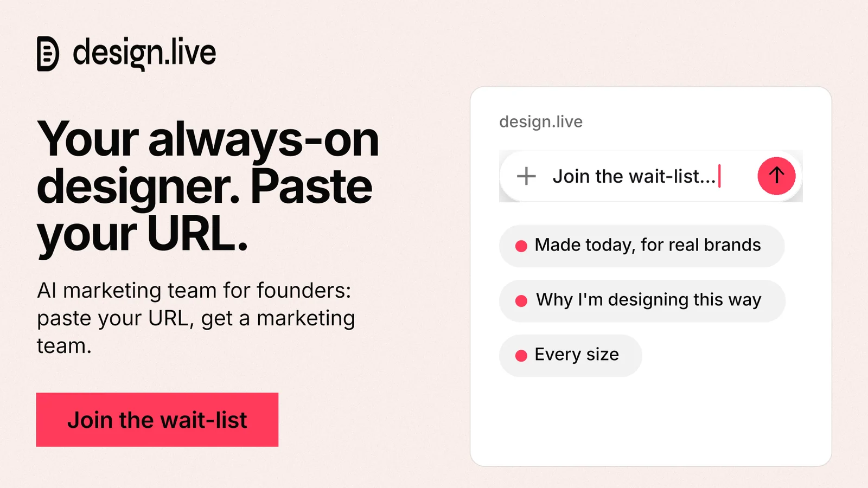Click the red up-arrow submit button
The image size is (868, 488).
(x=776, y=176)
